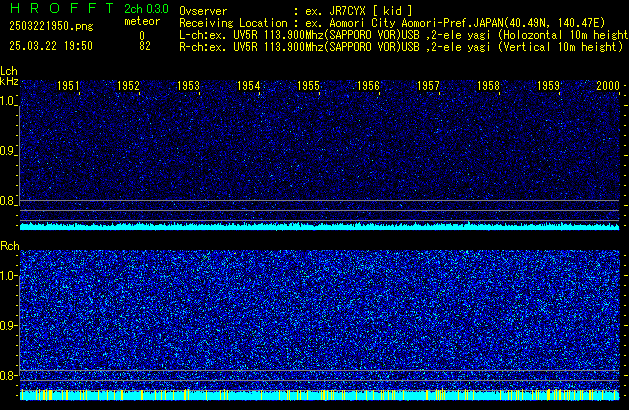The image size is (629, 410).
Task: Click the 1951 time marker
Action: pyautogui.click(x=68, y=85)
